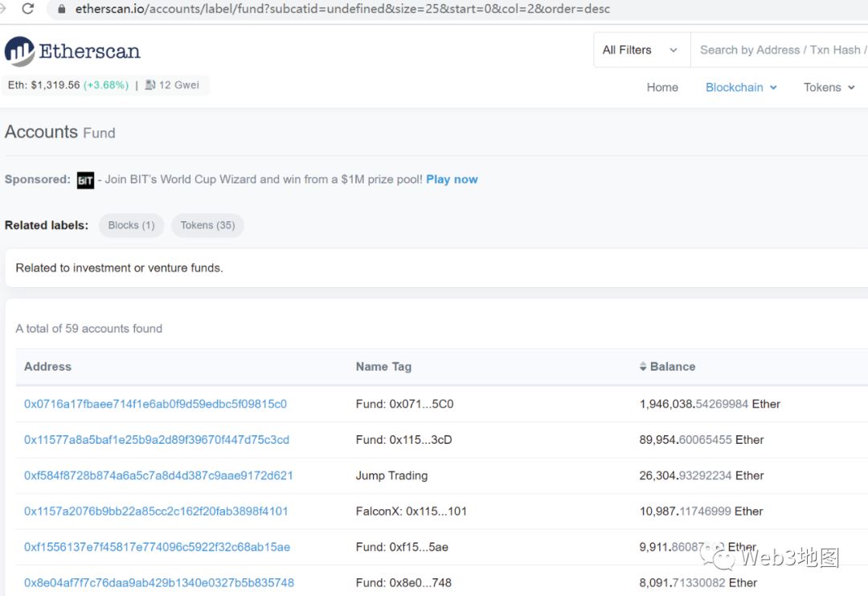Viewport: 868px width, 596px height.
Task: Open the All Filters dropdown
Action: click(x=641, y=50)
